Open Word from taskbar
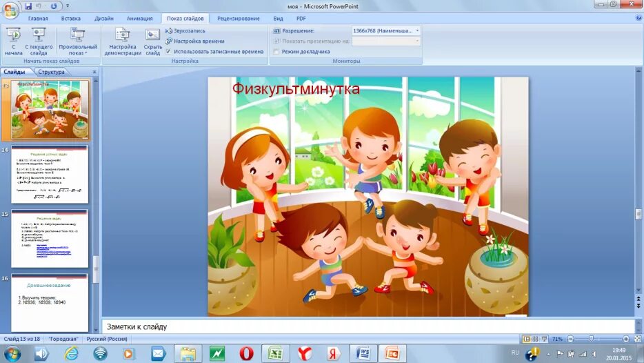Screen dimensions: 644x363 363,353
